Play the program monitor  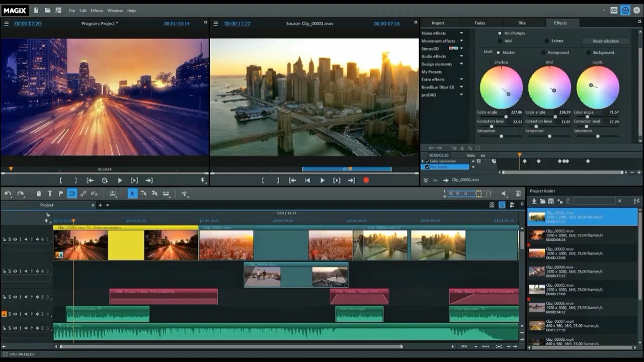tap(120, 180)
